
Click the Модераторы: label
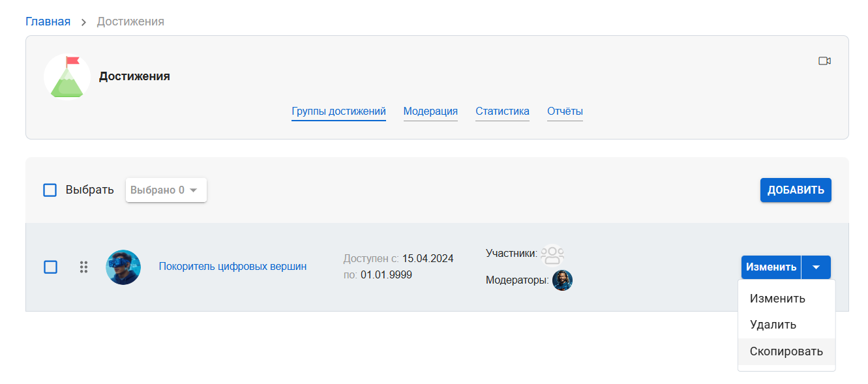tap(517, 280)
